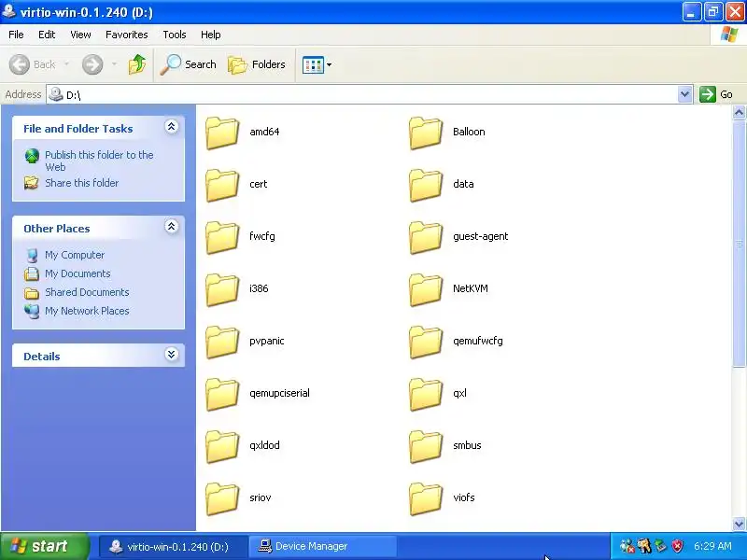This screenshot has width=747, height=560.
Task: Click the Go button
Action: (716, 94)
